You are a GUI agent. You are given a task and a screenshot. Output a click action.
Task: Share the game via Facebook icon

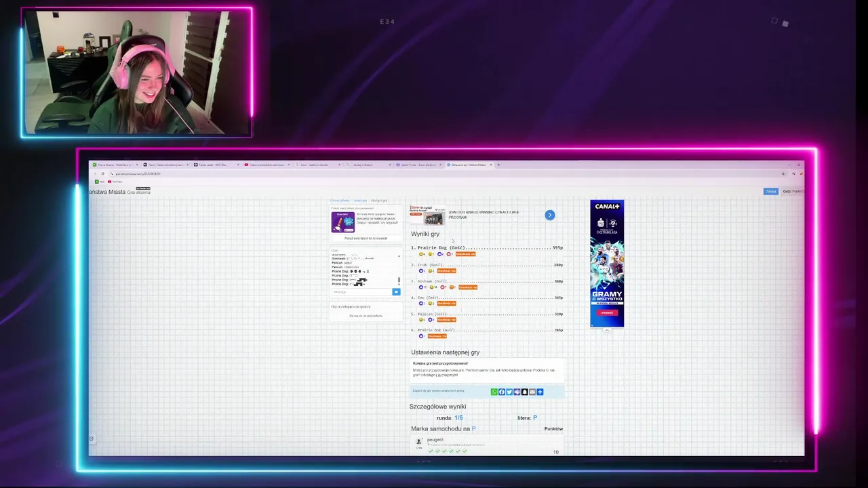point(502,392)
